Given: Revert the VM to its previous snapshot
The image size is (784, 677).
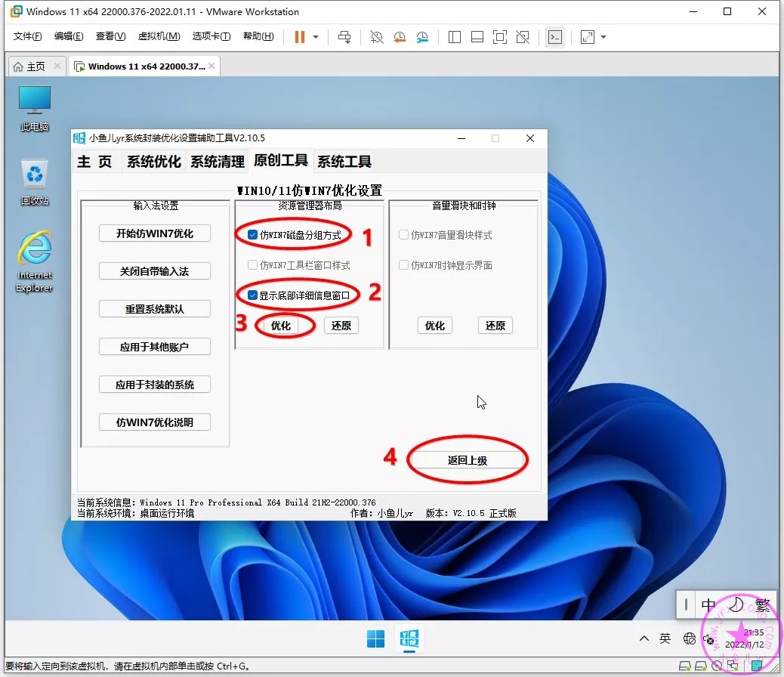Looking at the screenshot, I should click(400, 37).
